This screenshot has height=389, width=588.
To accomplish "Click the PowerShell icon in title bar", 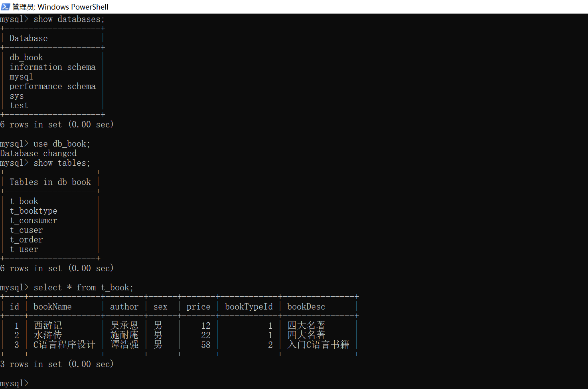I will (x=5, y=6).
